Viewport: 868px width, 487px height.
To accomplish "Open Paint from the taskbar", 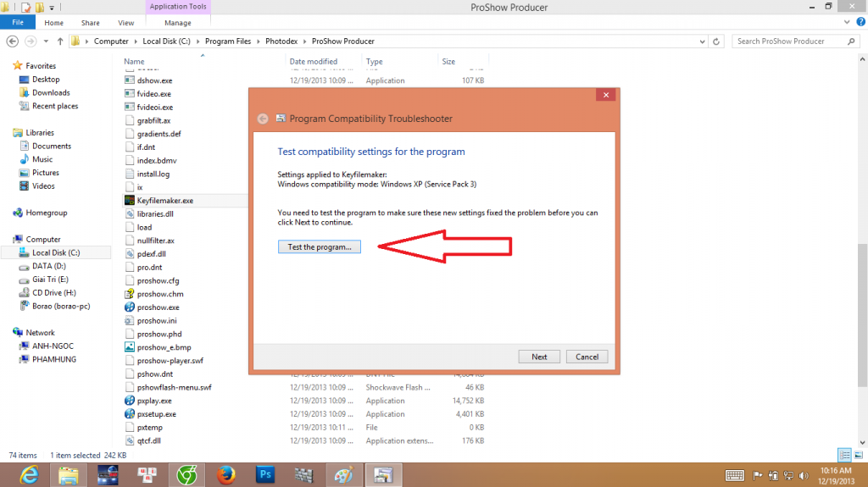I will point(344,475).
